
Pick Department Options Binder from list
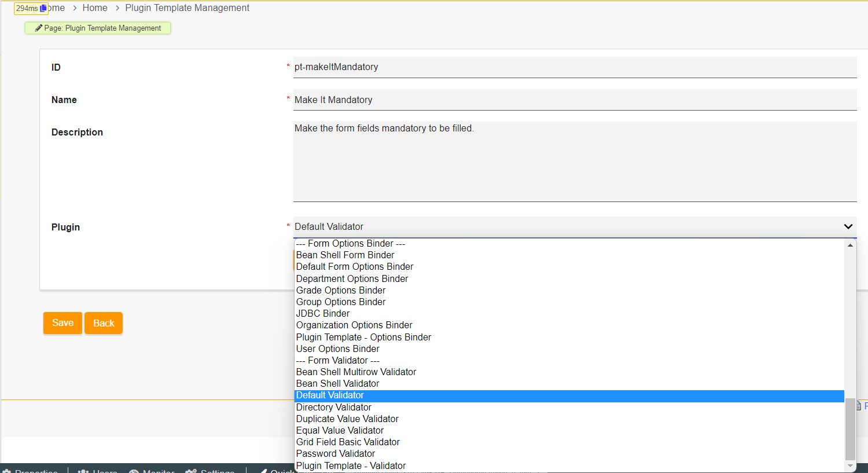coord(569,278)
